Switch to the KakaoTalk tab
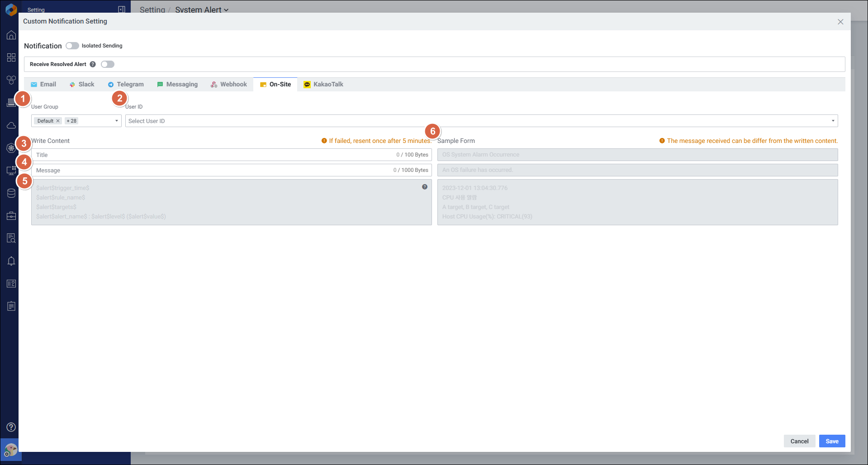 pyautogui.click(x=323, y=85)
